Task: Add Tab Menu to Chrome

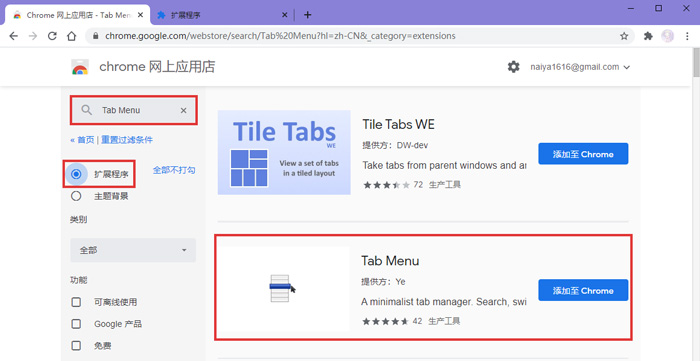Action: click(x=583, y=290)
